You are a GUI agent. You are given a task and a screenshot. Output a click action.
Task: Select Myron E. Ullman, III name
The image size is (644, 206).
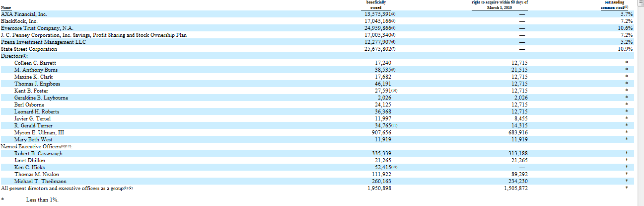point(39,133)
